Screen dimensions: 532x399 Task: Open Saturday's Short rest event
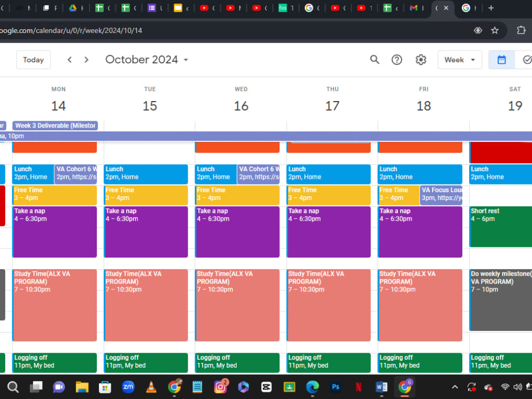point(501,227)
